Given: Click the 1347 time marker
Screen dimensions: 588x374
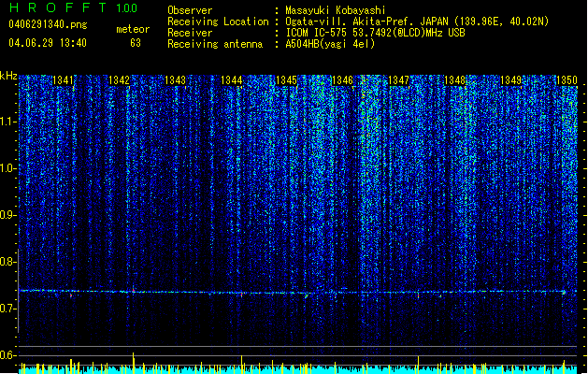Looking at the screenshot, I should tap(398, 80).
